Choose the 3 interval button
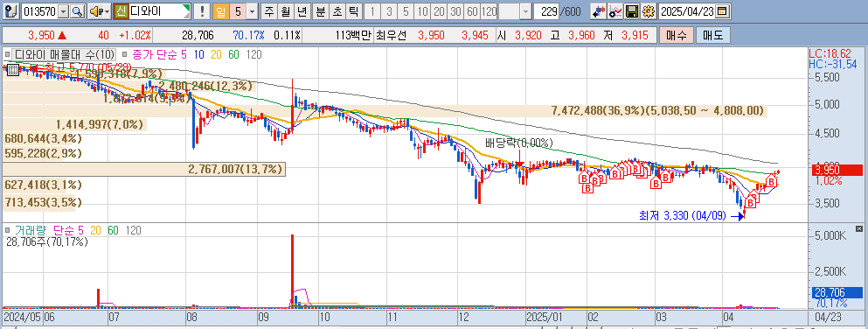Screen dimensions: 868x329 coord(389,11)
